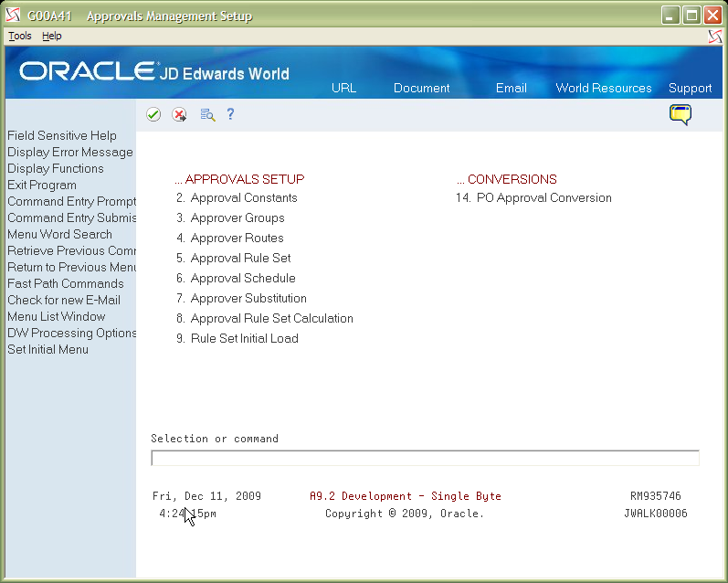Image resolution: width=728 pixels, height=583 pixels.
Task: Select Field Sensitive Help
Action: pos(62,135)
